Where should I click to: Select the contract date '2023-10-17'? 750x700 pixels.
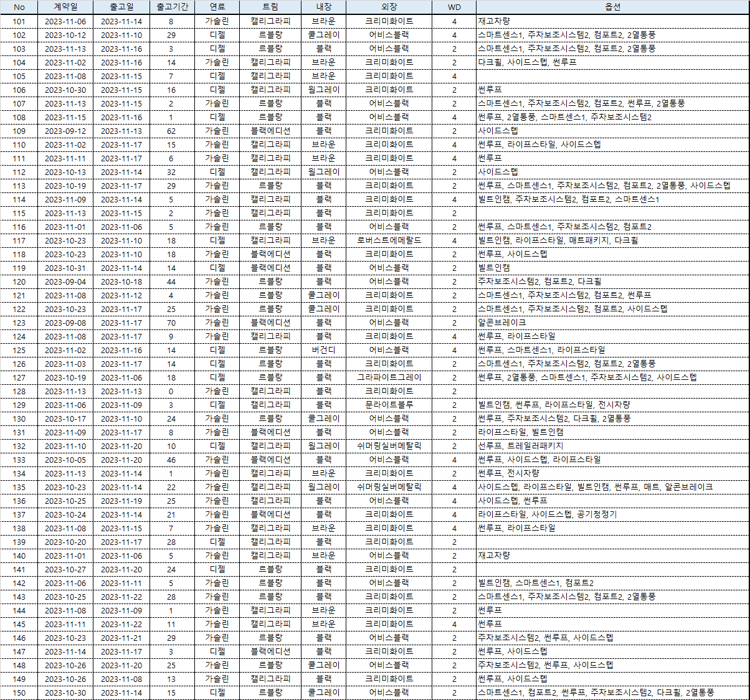(65, 419)
